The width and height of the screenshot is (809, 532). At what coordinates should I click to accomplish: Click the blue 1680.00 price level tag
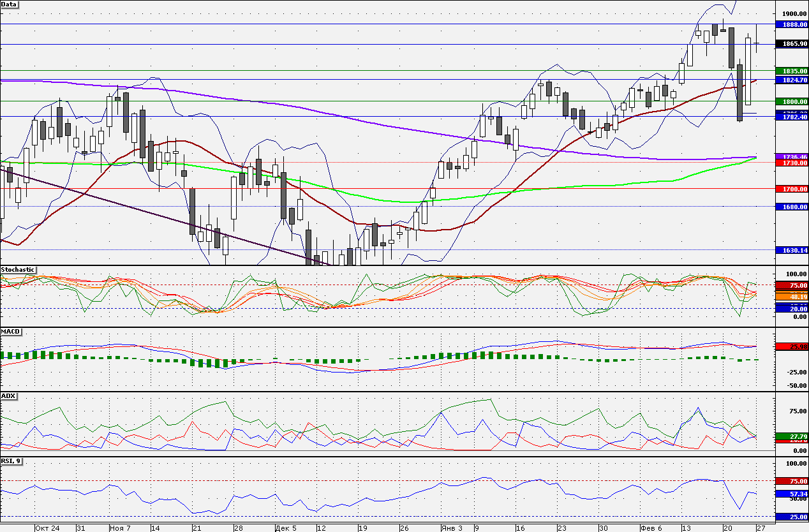(x=792, y=207)
